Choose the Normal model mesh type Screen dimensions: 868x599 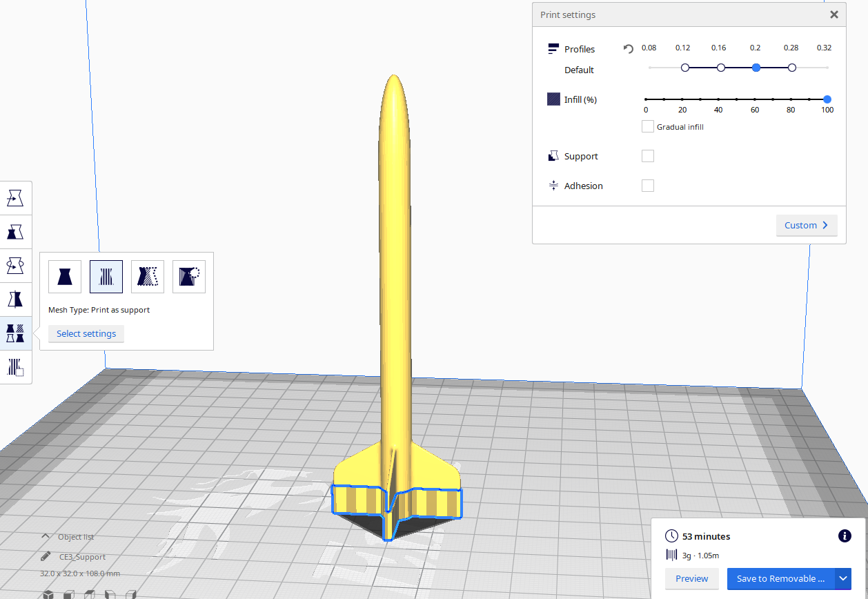coord(64,276)
